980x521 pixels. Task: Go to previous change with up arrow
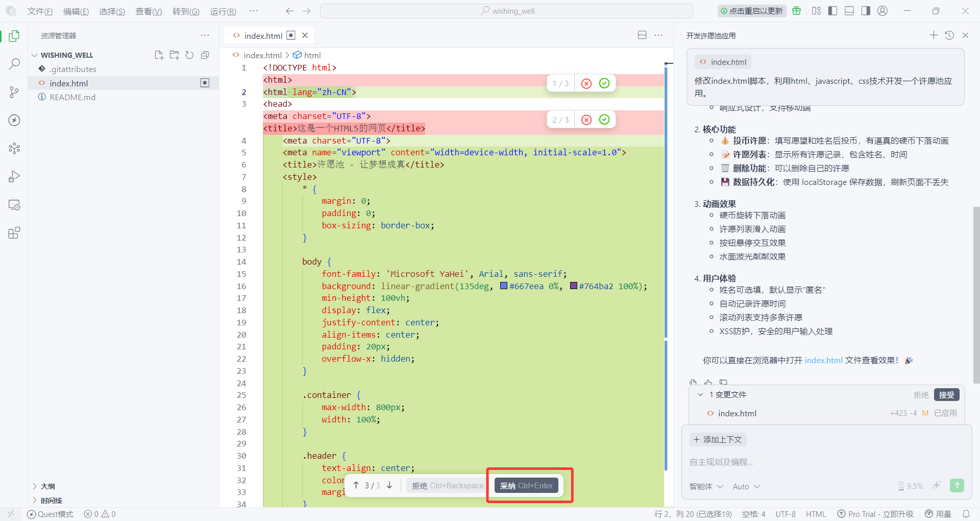(356, 485)
